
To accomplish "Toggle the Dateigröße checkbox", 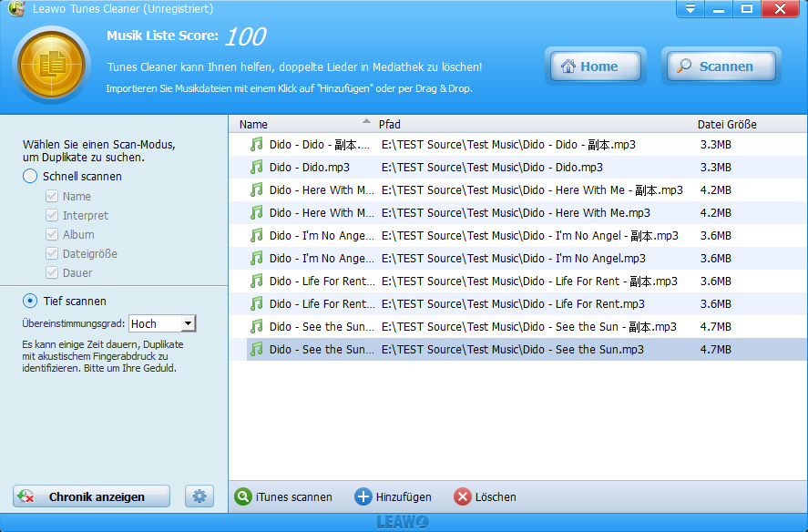I will pos(52,253).
